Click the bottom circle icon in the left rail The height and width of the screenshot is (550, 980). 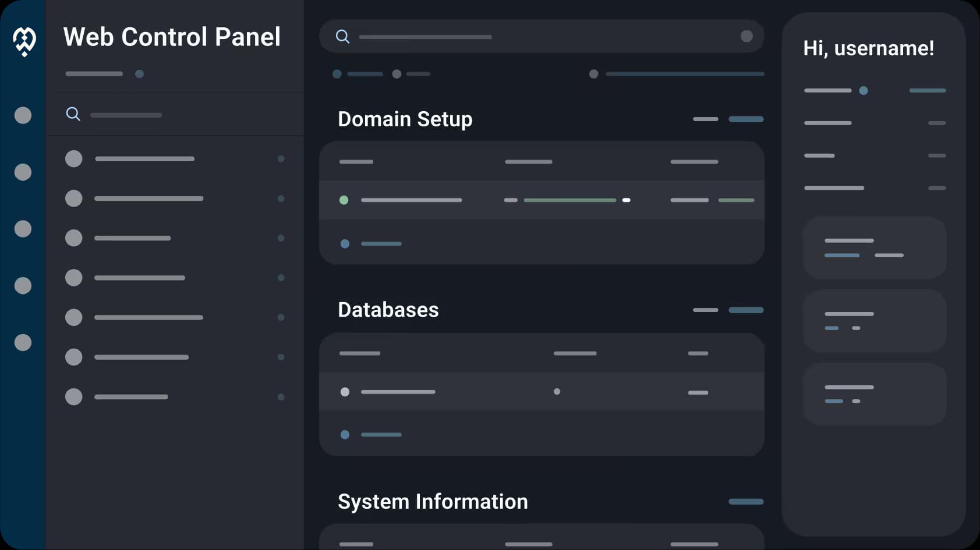pos(23,342)
